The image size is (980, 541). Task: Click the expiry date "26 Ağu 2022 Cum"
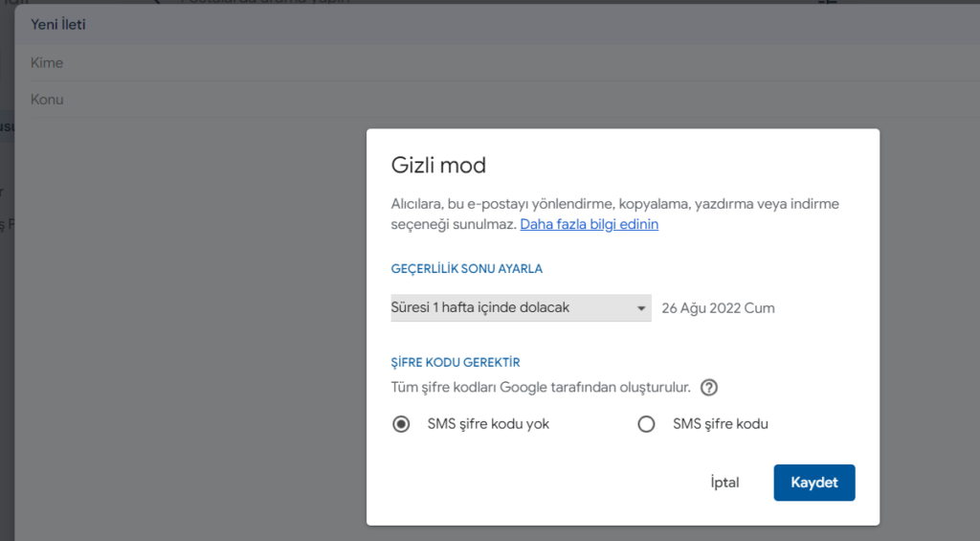pyautogui.click(x=718, y=308)
